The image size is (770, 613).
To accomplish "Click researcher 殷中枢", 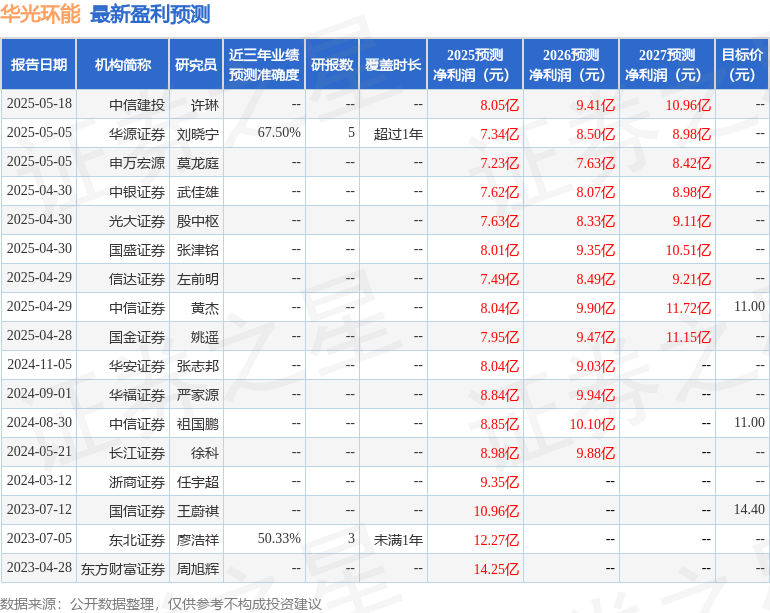I will [198, 221].
